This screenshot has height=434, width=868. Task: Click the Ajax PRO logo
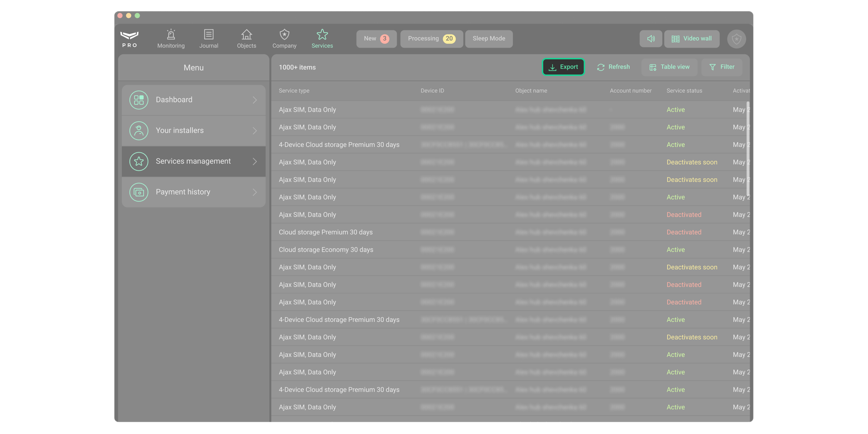(129, 39)
